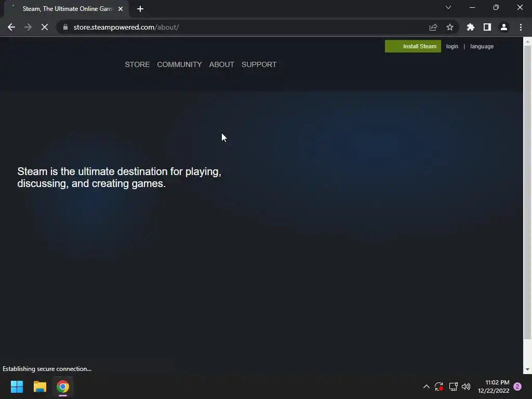Open the login link
The image size is (532, 399).
pos(452,46)
